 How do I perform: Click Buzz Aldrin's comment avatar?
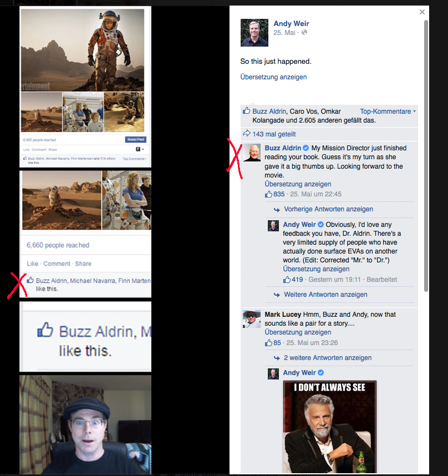(252, 153)
